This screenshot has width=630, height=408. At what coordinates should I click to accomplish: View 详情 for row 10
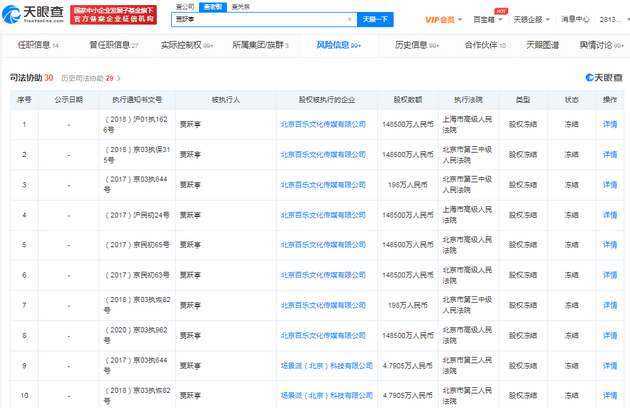(610, 396)
